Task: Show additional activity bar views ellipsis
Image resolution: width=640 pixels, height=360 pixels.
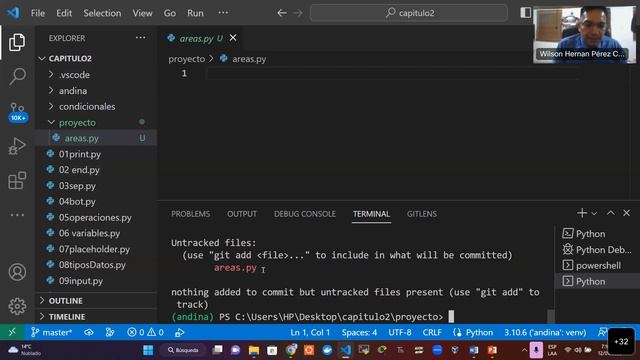Action: click(x=17, y=215)
